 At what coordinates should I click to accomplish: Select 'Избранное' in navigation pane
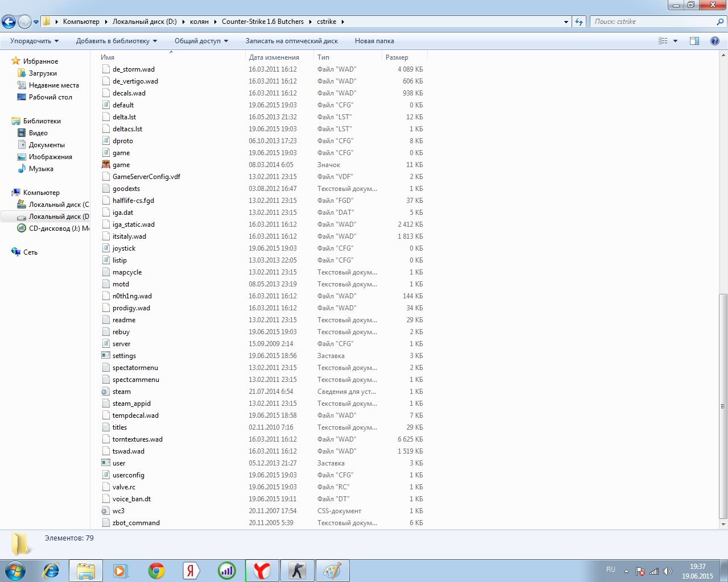[40, 61]
